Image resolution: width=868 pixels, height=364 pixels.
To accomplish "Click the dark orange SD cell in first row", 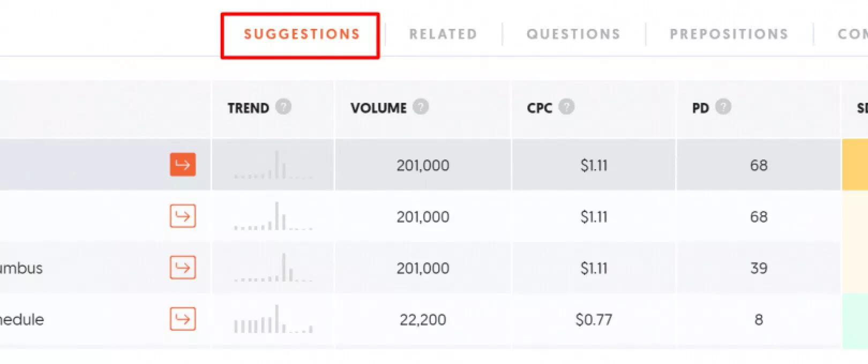I will click(x=855, y=164).
